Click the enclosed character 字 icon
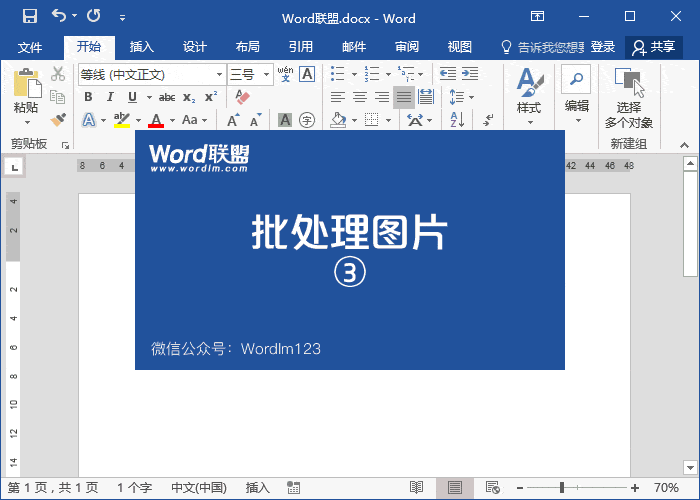The height and width of the screenshot is (500, 700). [307, 120]
